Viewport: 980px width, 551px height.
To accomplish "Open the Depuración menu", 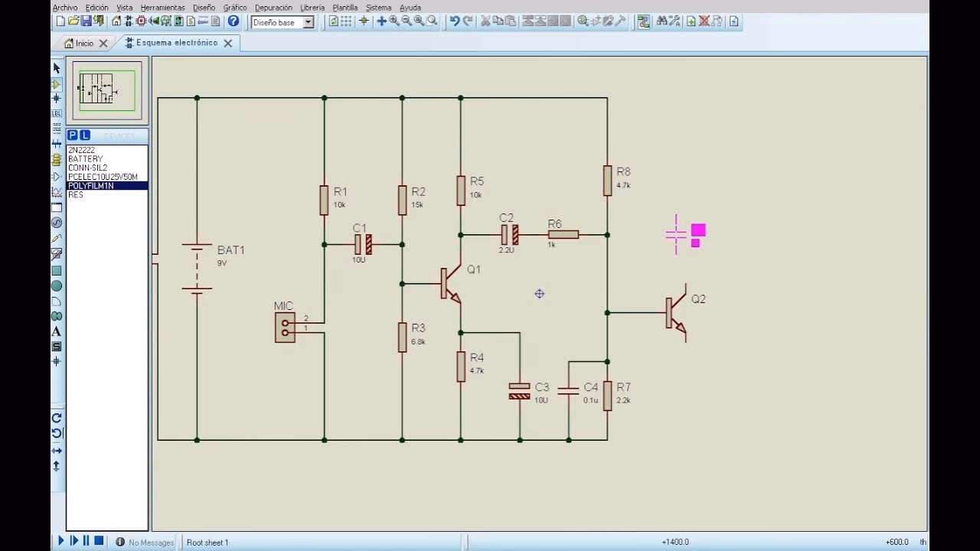I will coord(273,7).
